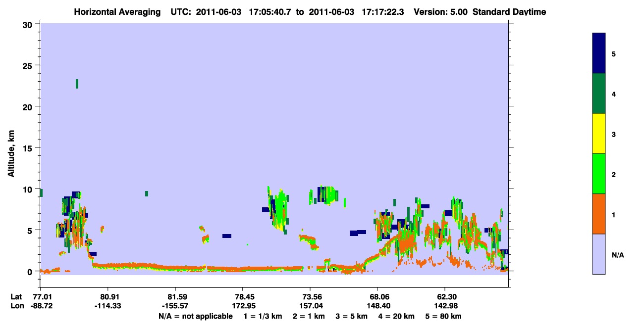Click the y-axis tick label 30
The width and height of the screenshot is (644, 330).
click(x=29, y=24)
